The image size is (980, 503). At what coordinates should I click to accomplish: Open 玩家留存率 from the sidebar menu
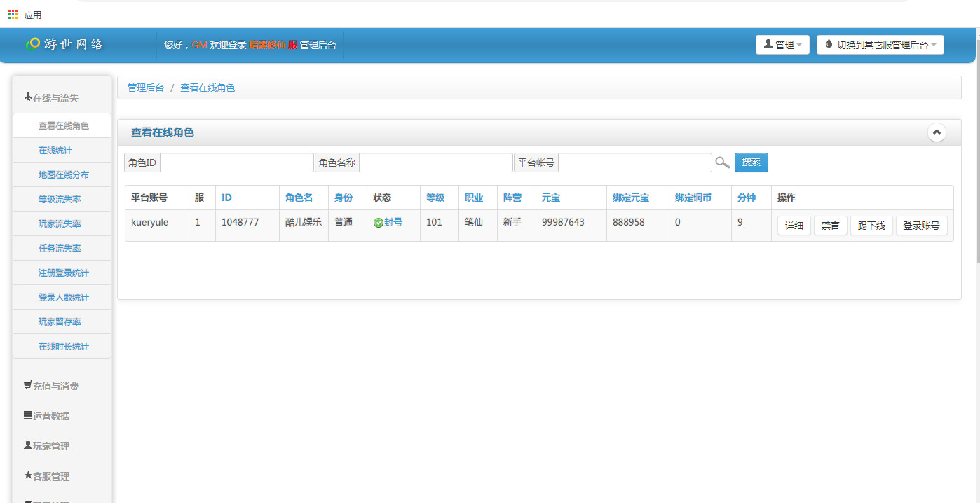(x=60, y=322)
